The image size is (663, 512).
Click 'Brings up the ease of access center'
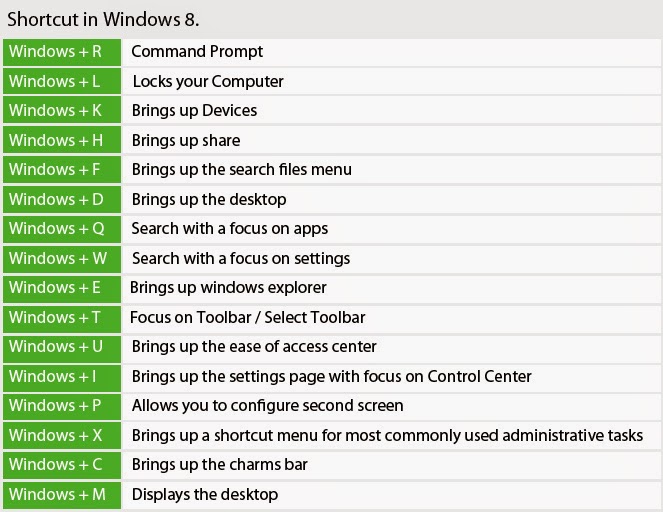coord(254,347)
